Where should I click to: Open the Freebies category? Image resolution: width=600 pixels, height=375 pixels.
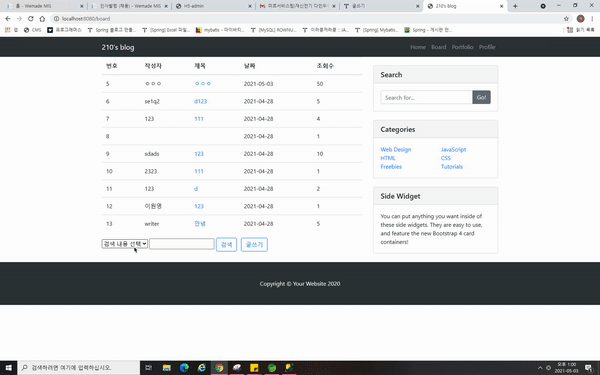(391, 166)
